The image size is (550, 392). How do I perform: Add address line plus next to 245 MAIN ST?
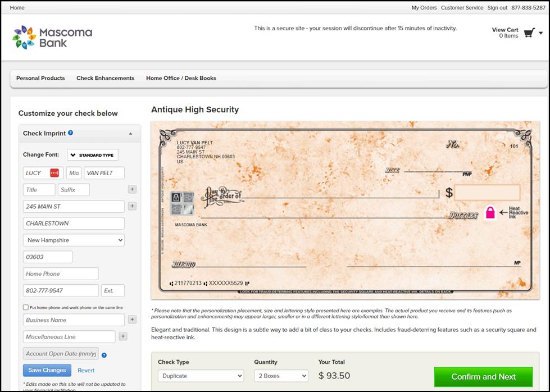click(132, 206)
